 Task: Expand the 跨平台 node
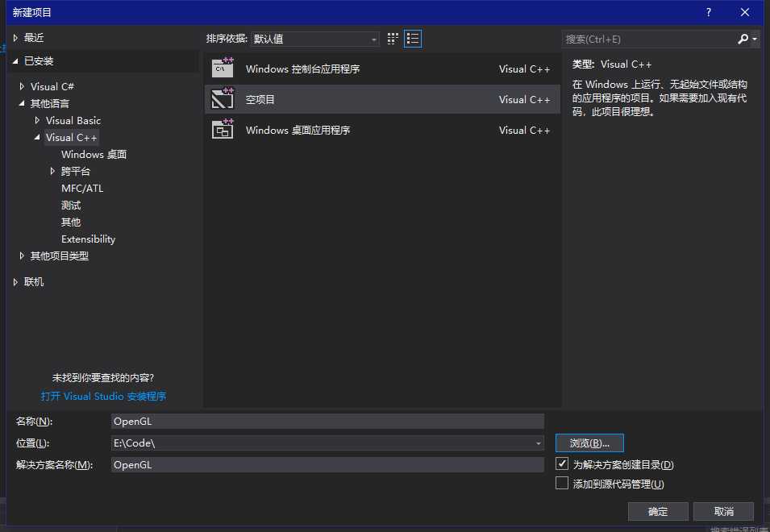[52, 171]
